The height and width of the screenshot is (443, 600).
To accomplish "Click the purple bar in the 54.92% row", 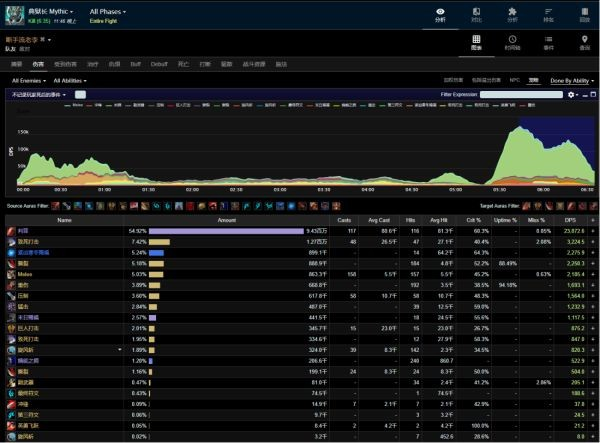I will (226, 231).
